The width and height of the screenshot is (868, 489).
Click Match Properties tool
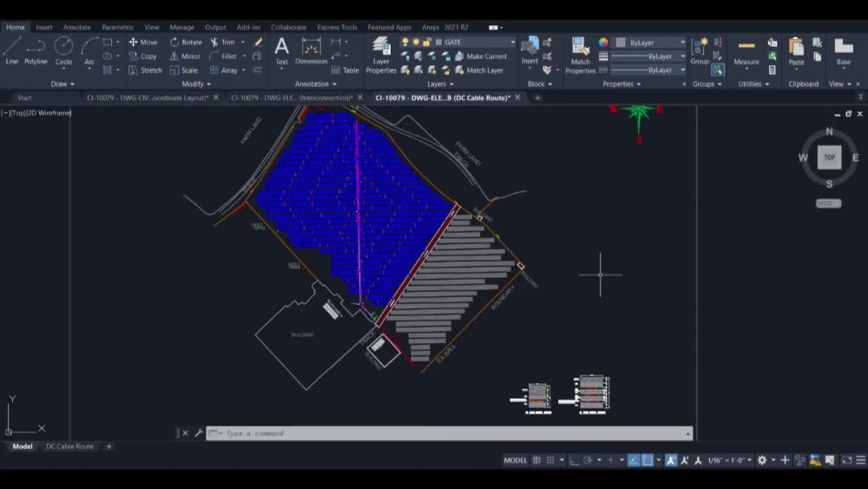[580, 55]
